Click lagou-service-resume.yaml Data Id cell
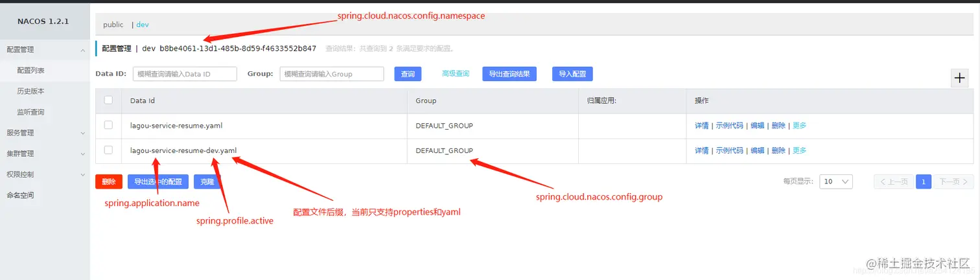 tap(176, 126)
